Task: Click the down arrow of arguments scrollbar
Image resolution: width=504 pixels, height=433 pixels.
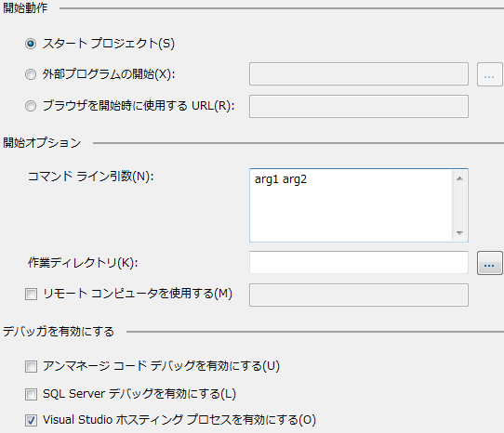Action: tap(459, 233)
